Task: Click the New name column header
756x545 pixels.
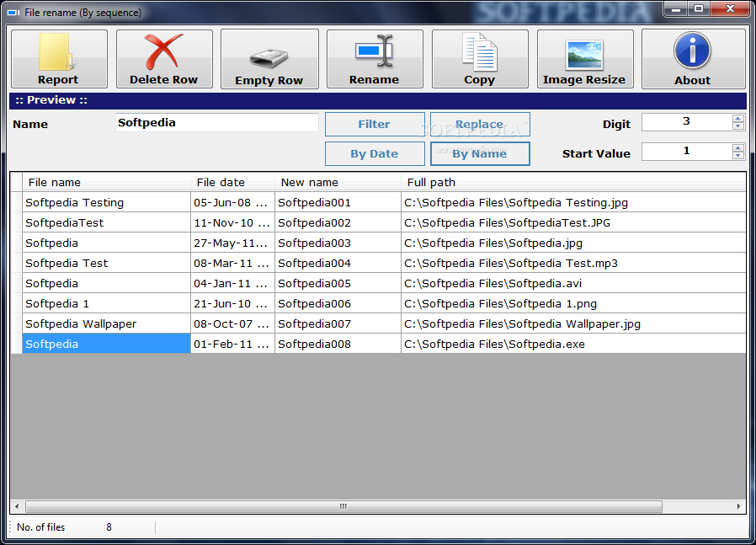Action: point(338,182)
